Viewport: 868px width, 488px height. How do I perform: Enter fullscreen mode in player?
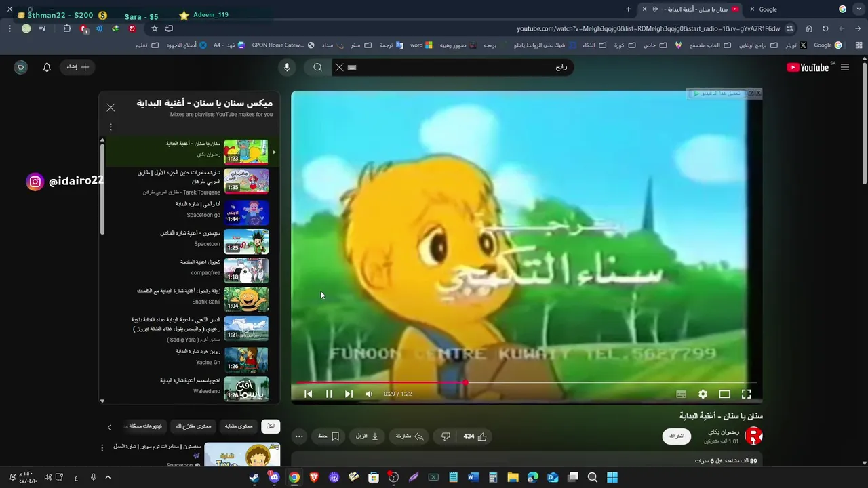pos(746,394)
